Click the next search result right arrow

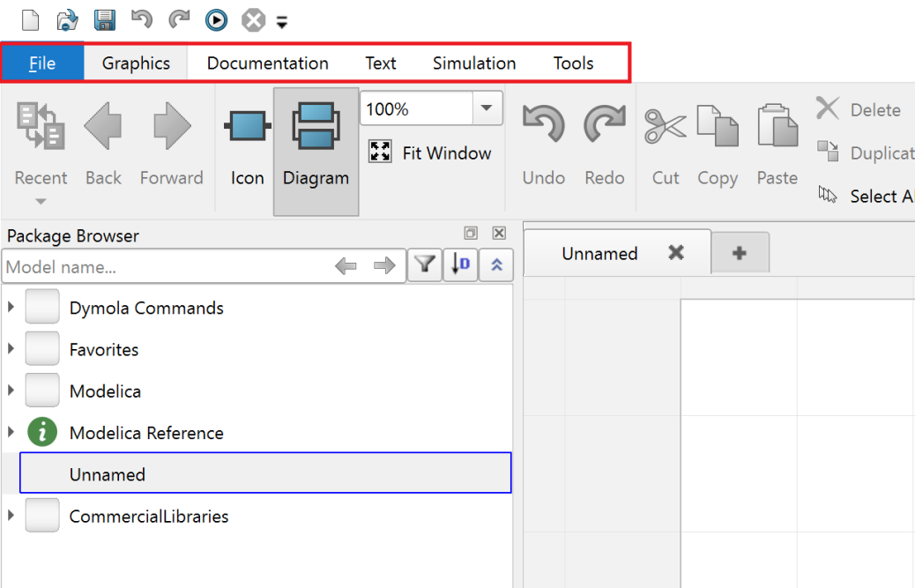384,266
